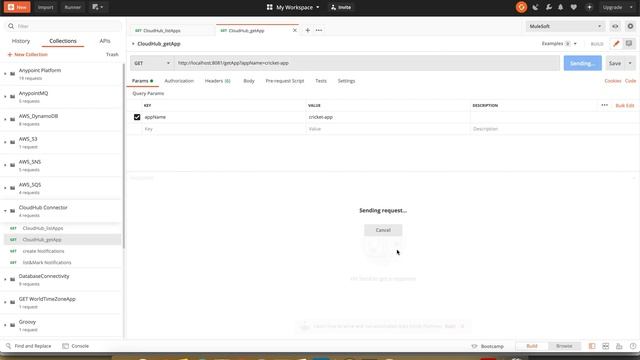
Task: Open the Examples dropdown
Action: (x=559, y=43)
